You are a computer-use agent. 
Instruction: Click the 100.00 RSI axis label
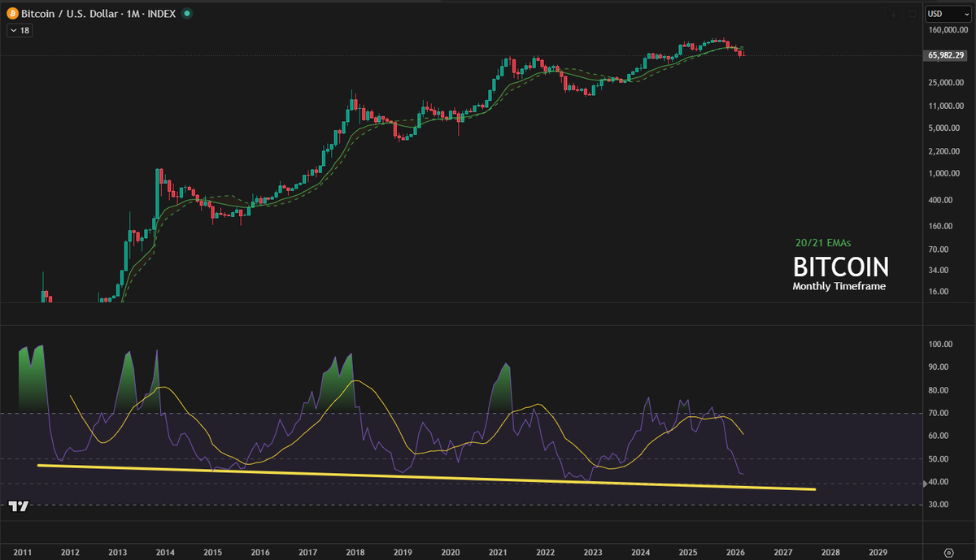pyautogui.click(x=941, y=344)
